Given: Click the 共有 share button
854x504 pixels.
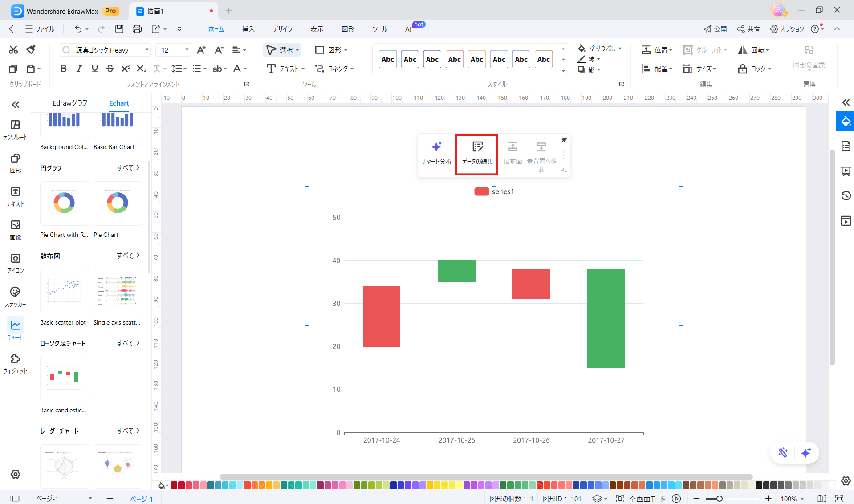Looking at the screenshot, I should pyautogui.click(x=748, y=29).
